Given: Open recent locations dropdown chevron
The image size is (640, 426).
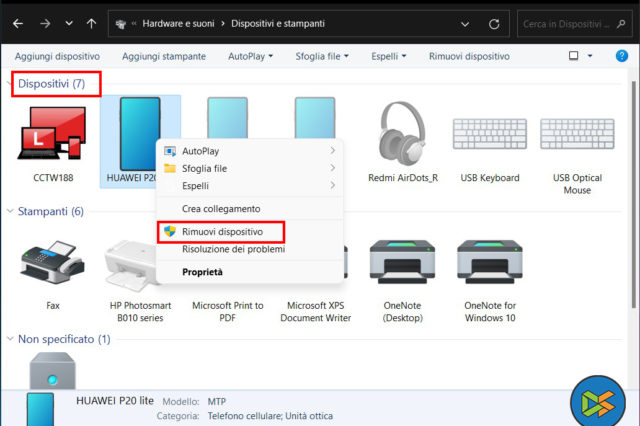Looking at the screenshot, I should [x=69, y=23].
